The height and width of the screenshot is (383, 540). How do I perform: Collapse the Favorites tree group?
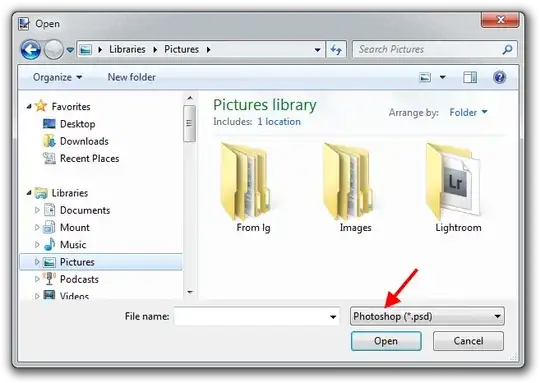pos(29,107)
